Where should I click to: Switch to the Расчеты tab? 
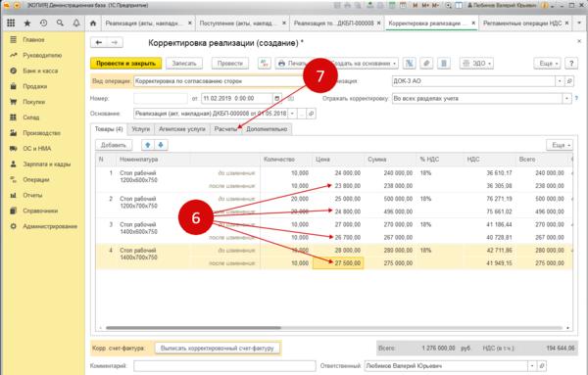point(225,129)
